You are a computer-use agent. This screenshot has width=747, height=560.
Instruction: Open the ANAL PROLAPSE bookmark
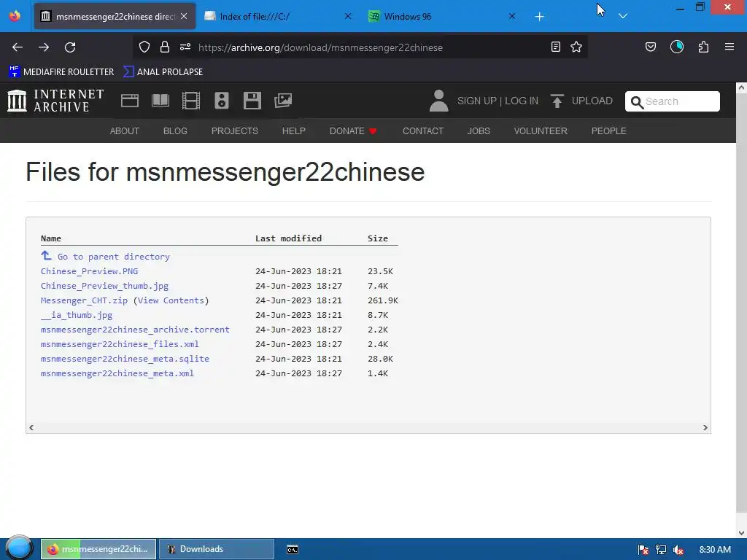click(163, 72)
